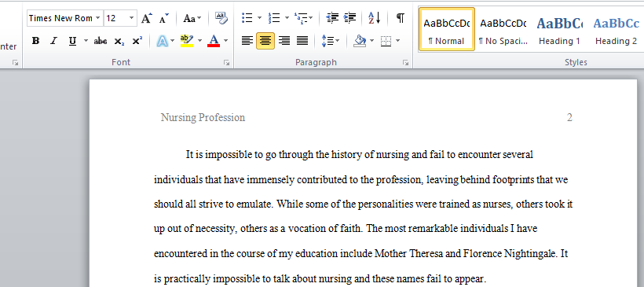Screen dimensions: 644x287
Task: Open the highlight color dropdown arrow
Action: (200, 41)
